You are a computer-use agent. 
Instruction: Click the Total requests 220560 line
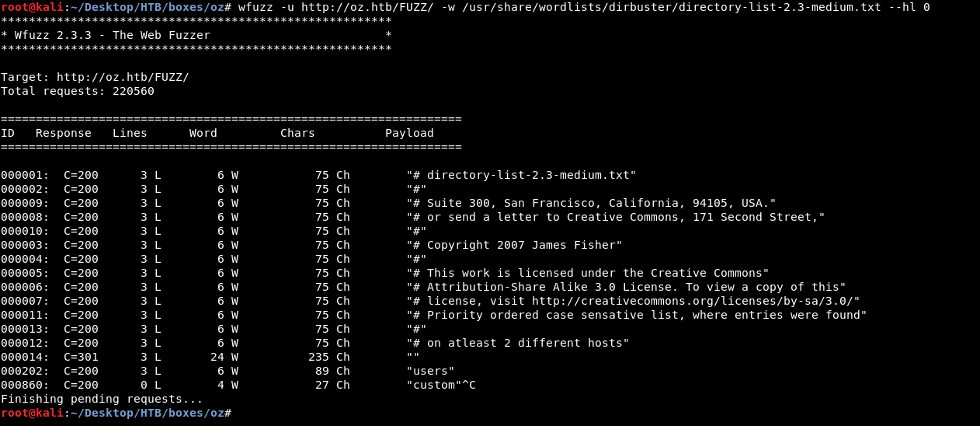point(78,91)
